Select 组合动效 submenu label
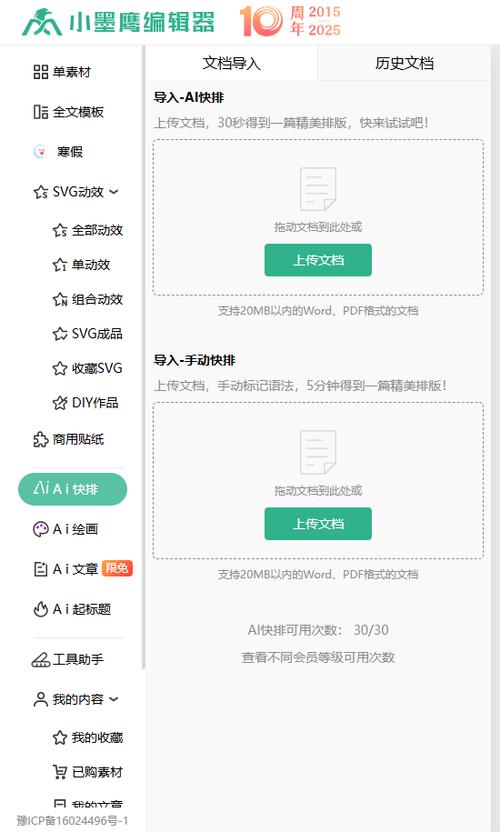This screenshot has width=500, height=832. (97, 299)
